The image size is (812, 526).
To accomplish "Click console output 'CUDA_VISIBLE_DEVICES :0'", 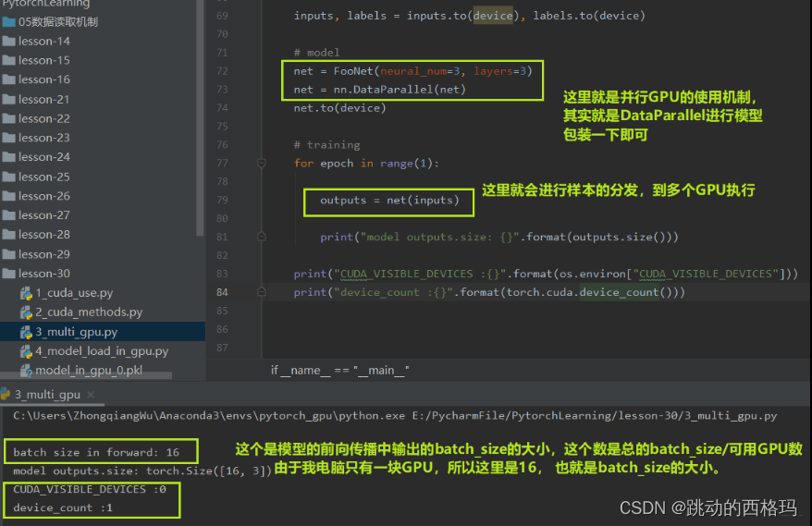I will click(x=90, y=489).
